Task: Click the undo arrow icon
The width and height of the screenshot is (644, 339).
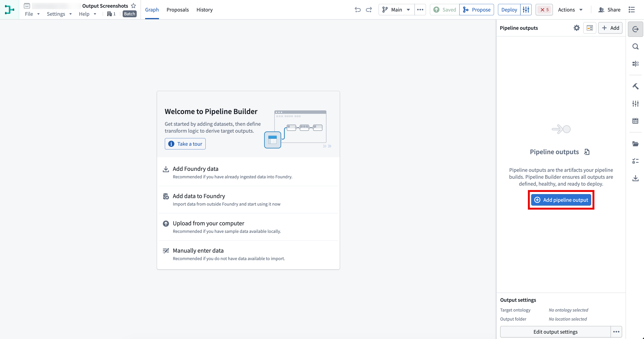Action: point(358,10)
